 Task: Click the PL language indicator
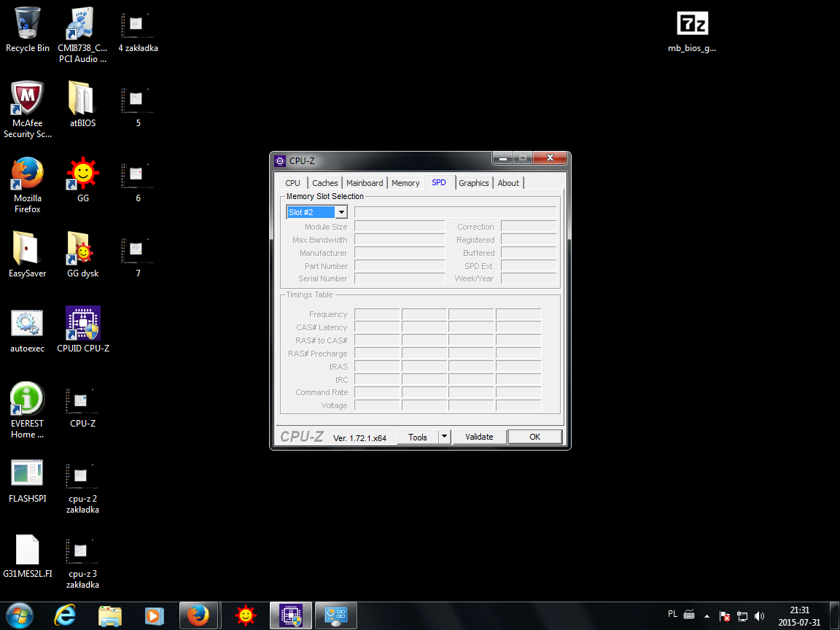click(672, 614)
